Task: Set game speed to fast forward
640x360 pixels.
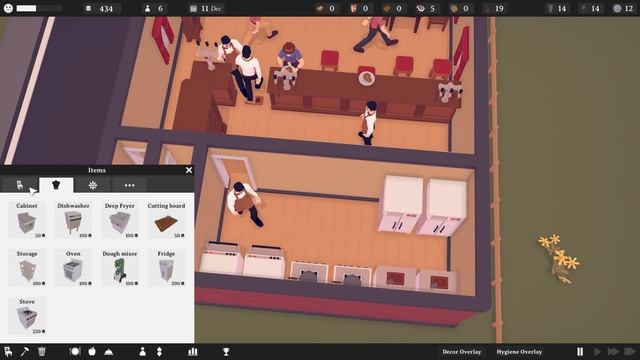Action: point(613,351)
